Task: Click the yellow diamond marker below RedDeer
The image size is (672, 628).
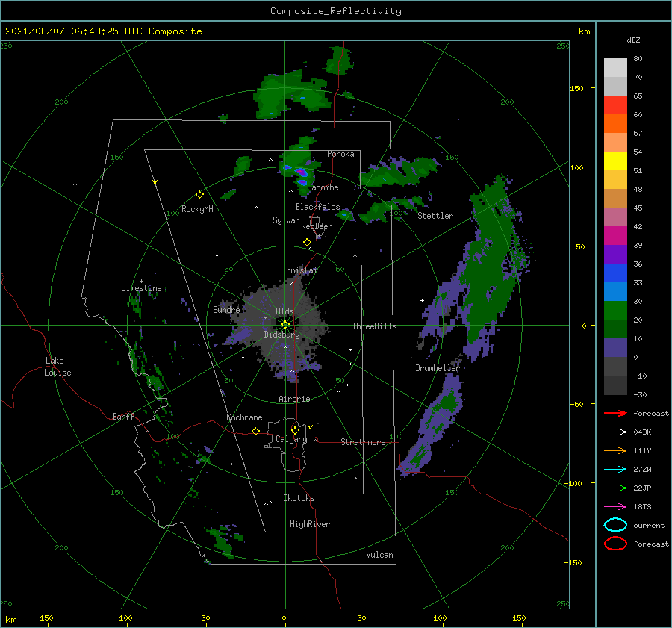Action: (307, 243)
